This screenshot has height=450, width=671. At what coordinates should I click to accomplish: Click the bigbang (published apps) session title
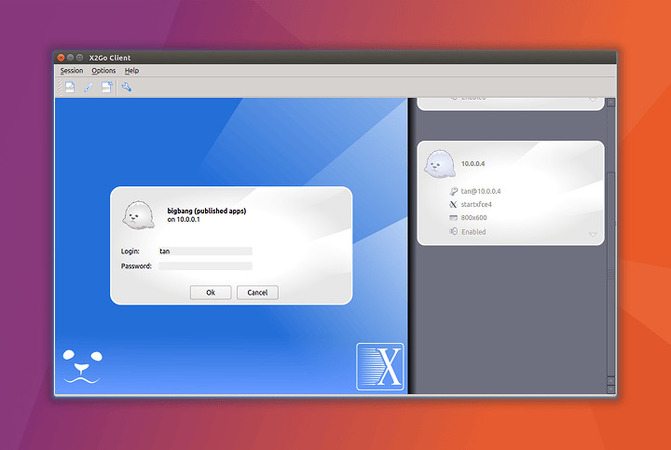pos(207,211)
